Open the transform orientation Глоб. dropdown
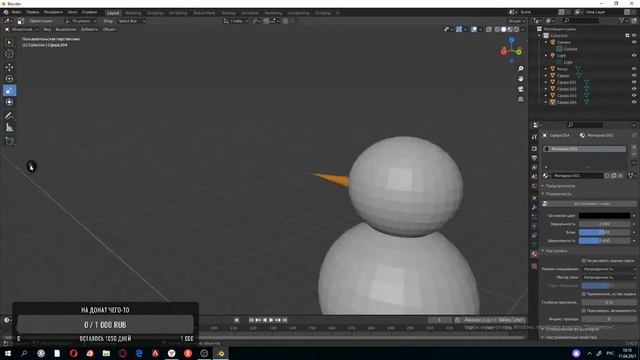This screenshot has width=640, height=360. [236, 21]
